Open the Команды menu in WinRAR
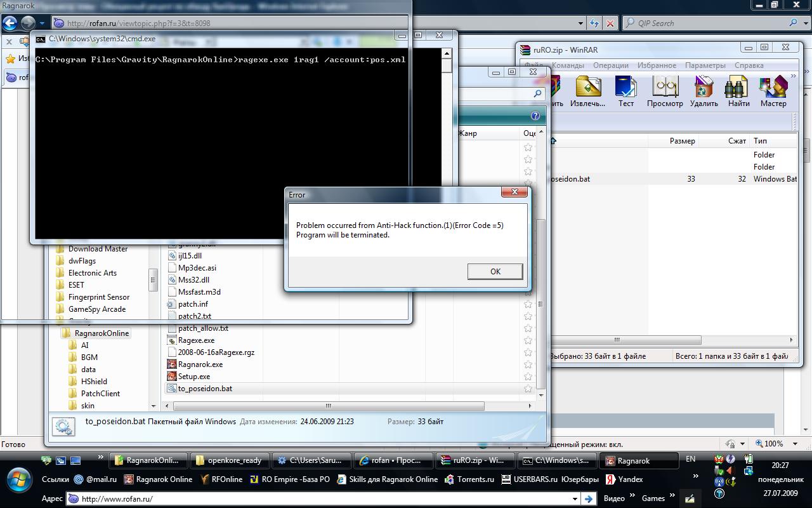Viewport: 812px width, 508px height. point(568,65)
